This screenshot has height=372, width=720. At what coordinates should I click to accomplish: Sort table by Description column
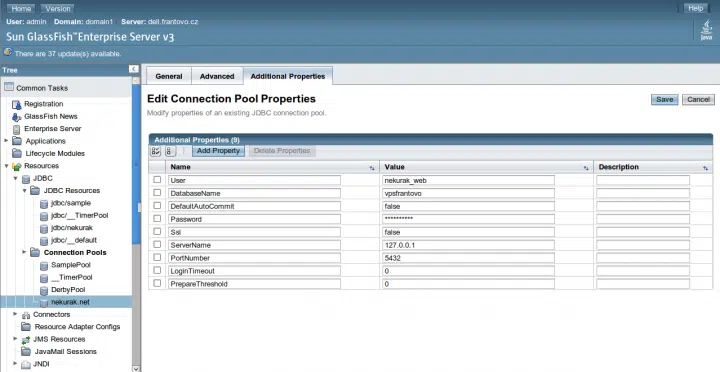coord(705,168)
